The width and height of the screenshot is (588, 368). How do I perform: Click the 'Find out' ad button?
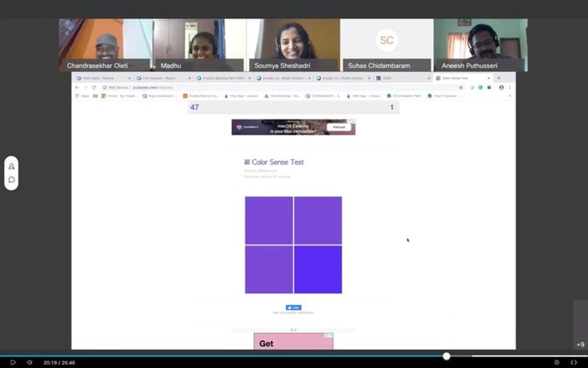339,127
